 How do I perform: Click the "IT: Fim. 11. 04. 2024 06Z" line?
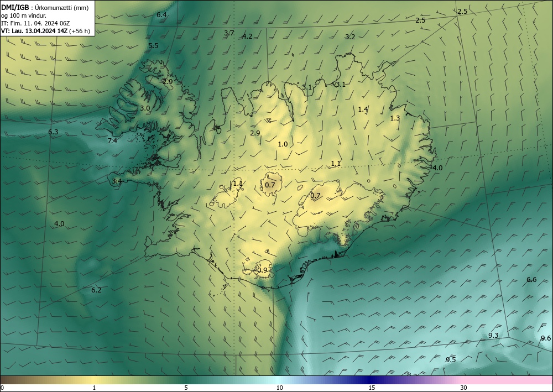tap(35, 23)
